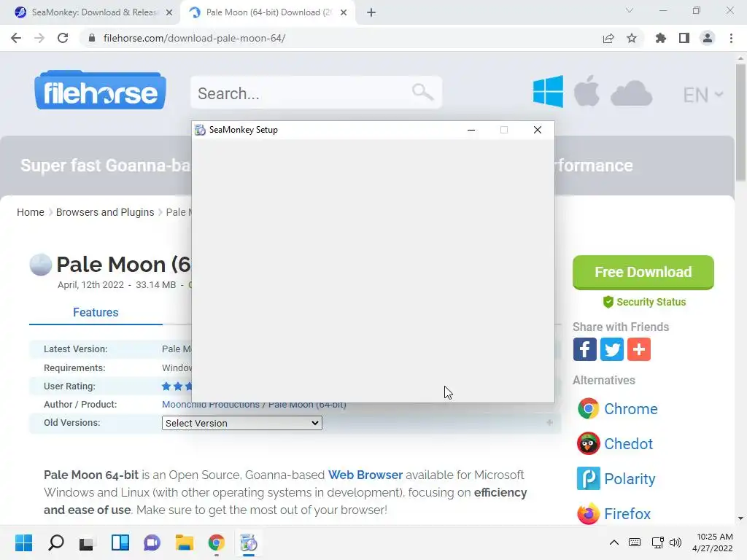Click the Pale Moon app icon beside title
The image size is (747, 560).
[41, 265]
